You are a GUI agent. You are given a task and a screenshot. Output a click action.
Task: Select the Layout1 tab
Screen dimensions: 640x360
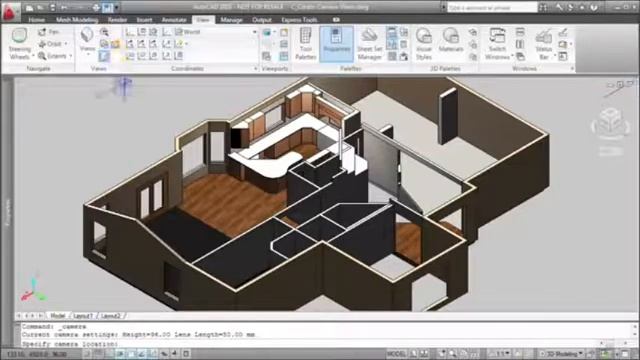pos(83,316)
